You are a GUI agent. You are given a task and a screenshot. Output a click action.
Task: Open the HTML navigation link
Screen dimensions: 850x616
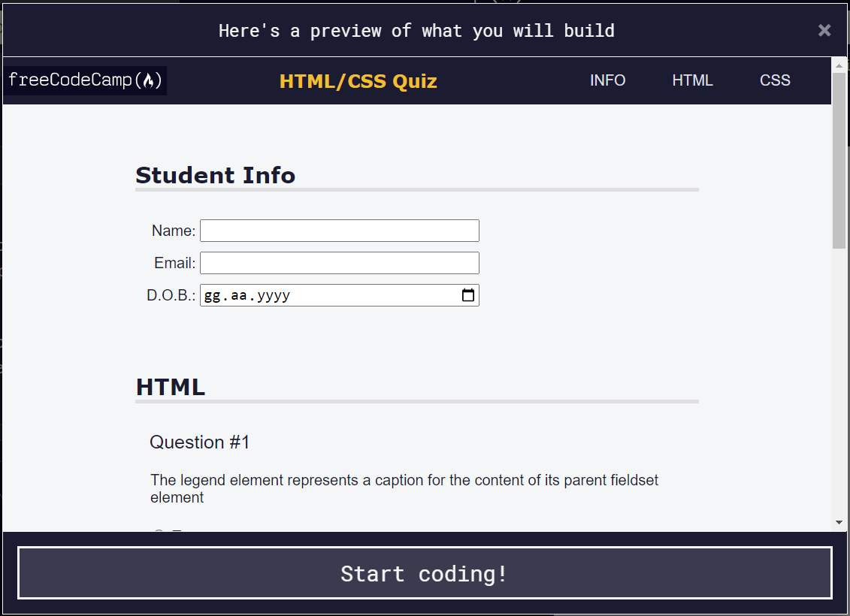(692, 80)
